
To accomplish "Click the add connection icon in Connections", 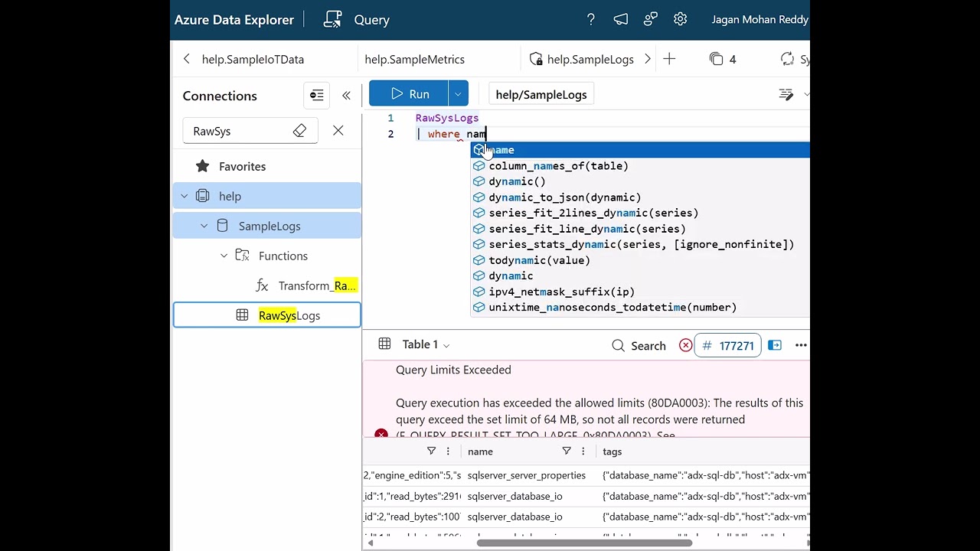I will (317, 96).
